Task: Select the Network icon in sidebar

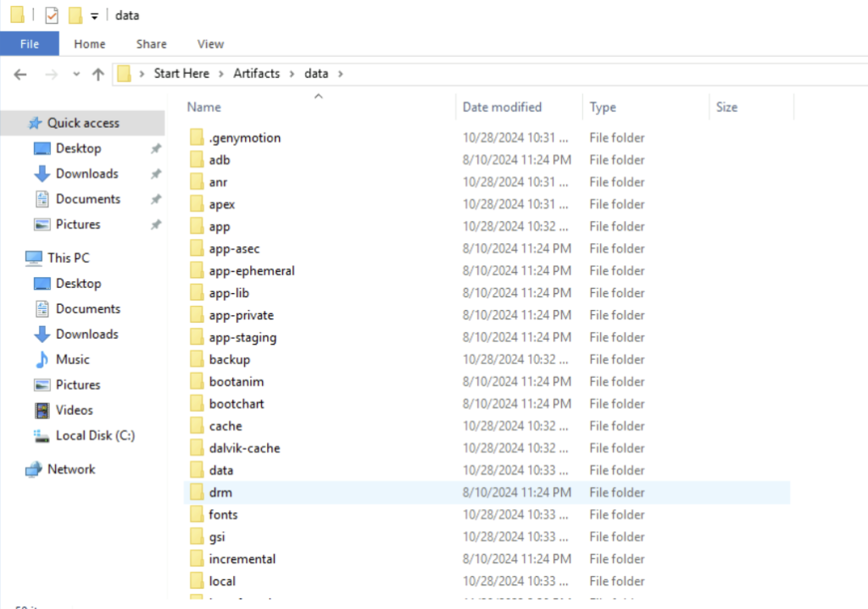Action: (34, 469)
